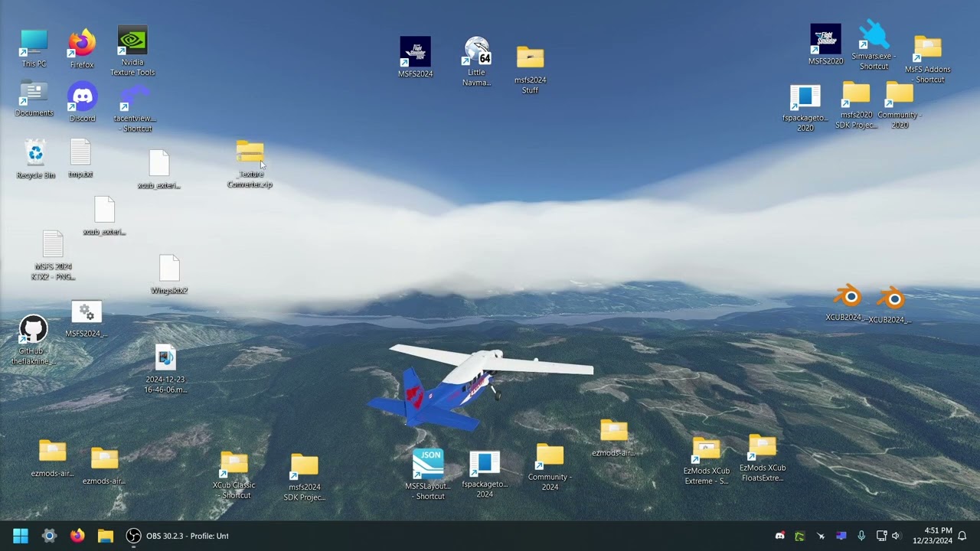Select the tmp.txt file on desktop
980x551 pixels.
tap(80, 158)
